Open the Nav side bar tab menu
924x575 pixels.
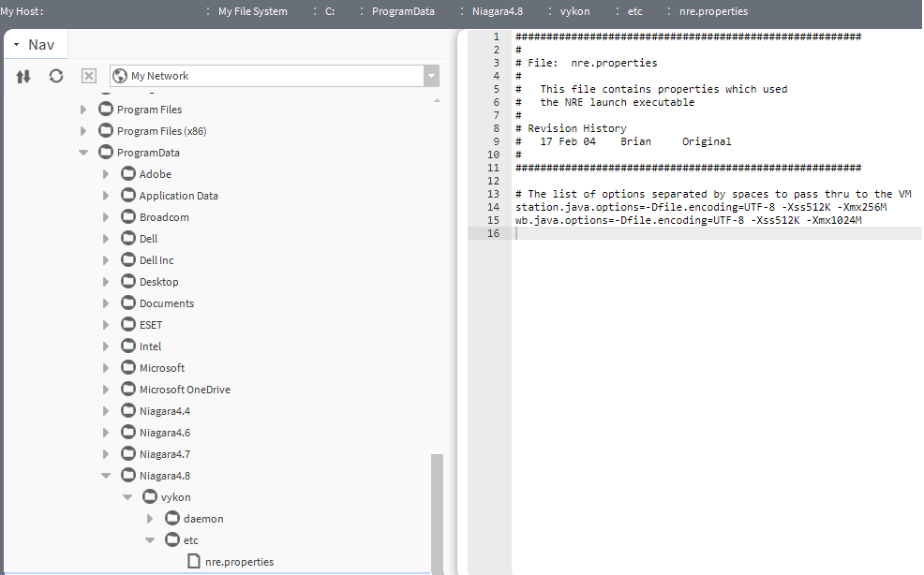click(17, 45)
